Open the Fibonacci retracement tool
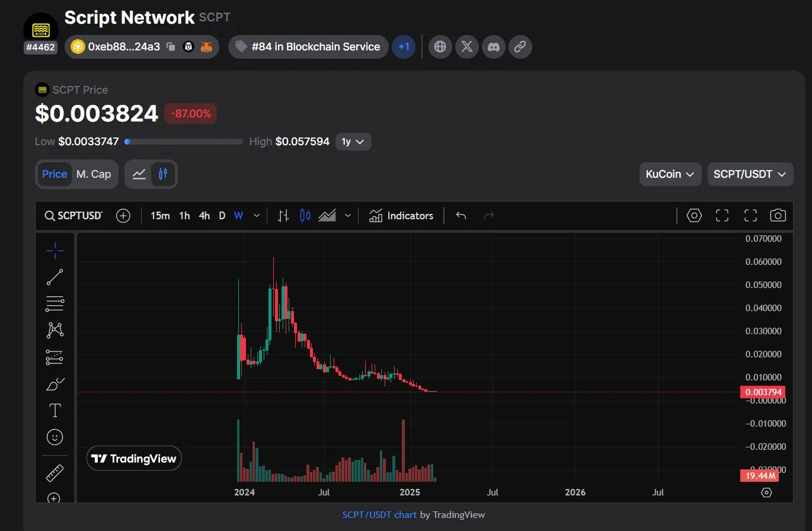812x531 pixels. [x=55, y=303]
